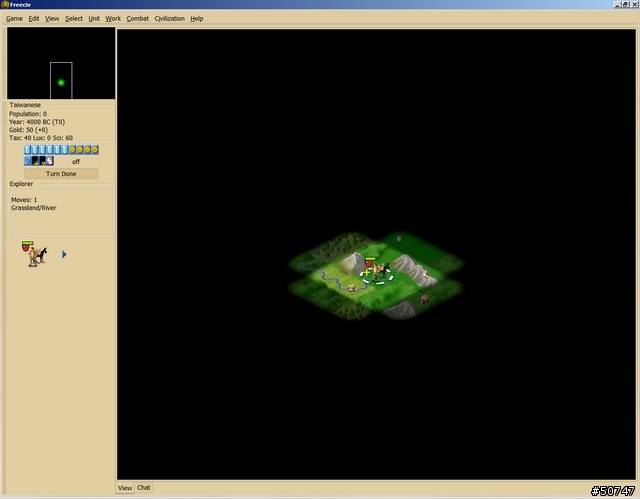
Task: Click the global warming sun indicator icon
Action: 35,161
